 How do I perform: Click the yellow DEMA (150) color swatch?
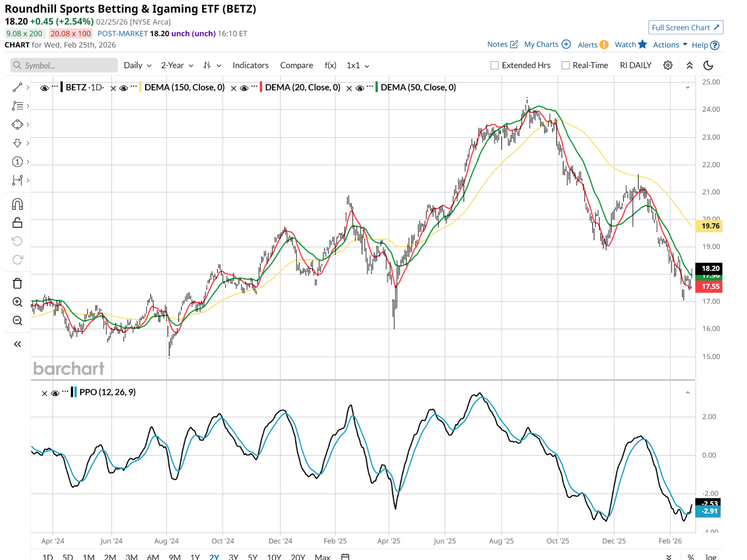[140, 87]
